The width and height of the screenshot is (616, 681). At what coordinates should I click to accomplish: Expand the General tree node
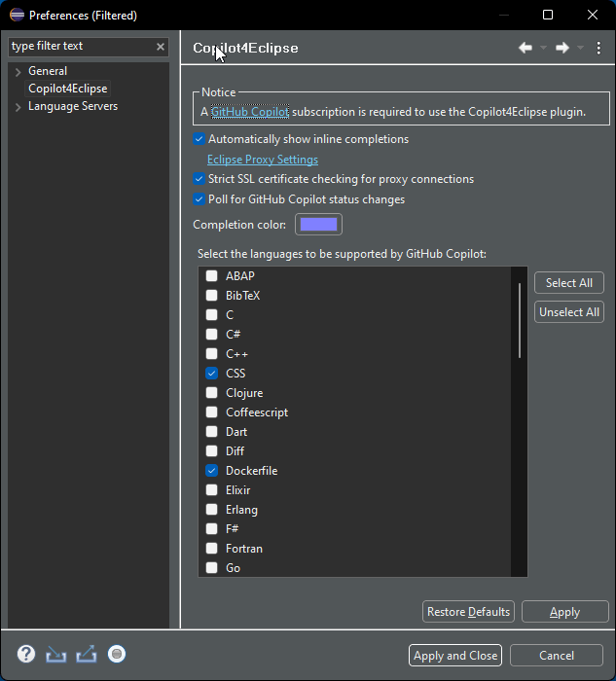tap(18, 72)
